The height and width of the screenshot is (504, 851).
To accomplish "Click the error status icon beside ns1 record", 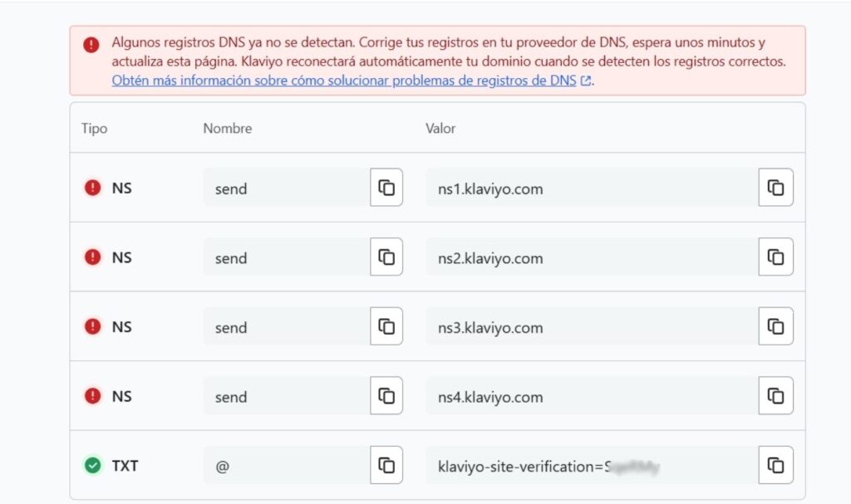I will click(93, 188).
